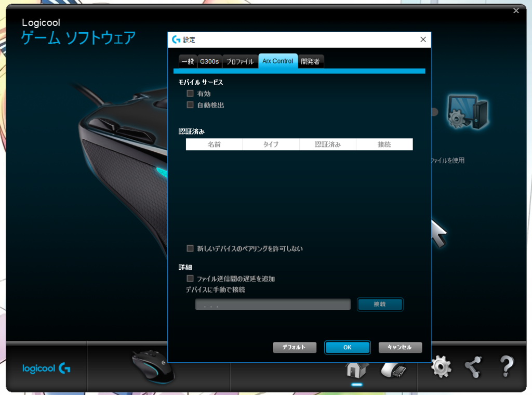This screenshot has height=395, width=532.
Task: Click the IP address input field
Action: pos(273,305)
